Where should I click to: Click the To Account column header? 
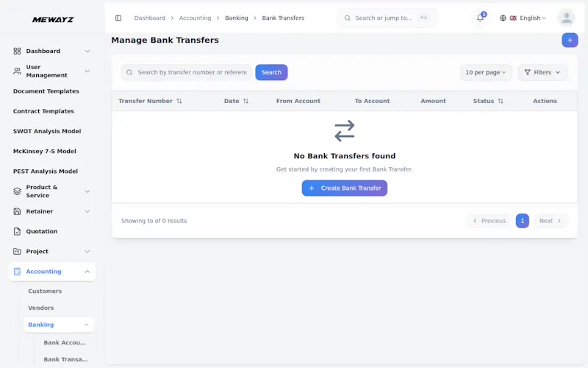pos(372,101)
